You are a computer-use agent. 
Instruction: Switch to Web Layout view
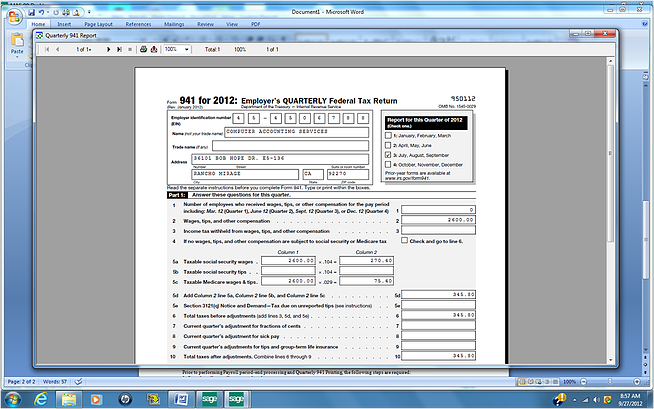point(538,381)
